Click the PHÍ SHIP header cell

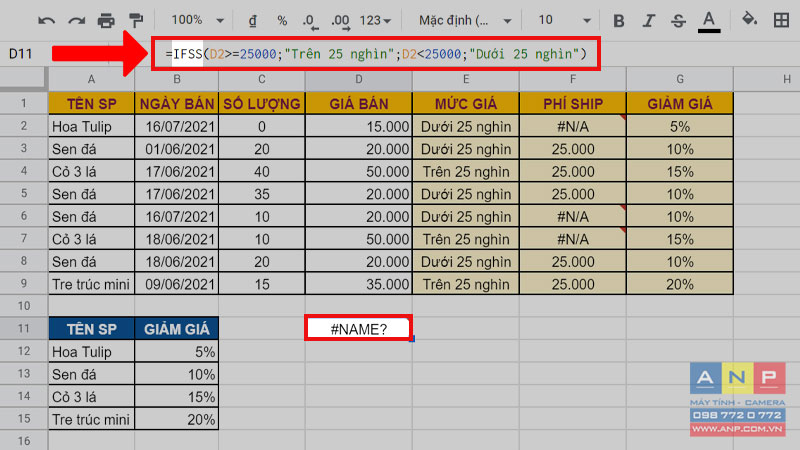coord(573,104)
